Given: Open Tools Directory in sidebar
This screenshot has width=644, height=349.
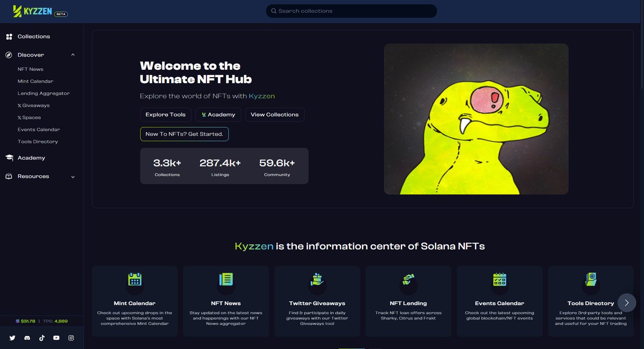Looking at the screenshot, I should coord(38,142).
